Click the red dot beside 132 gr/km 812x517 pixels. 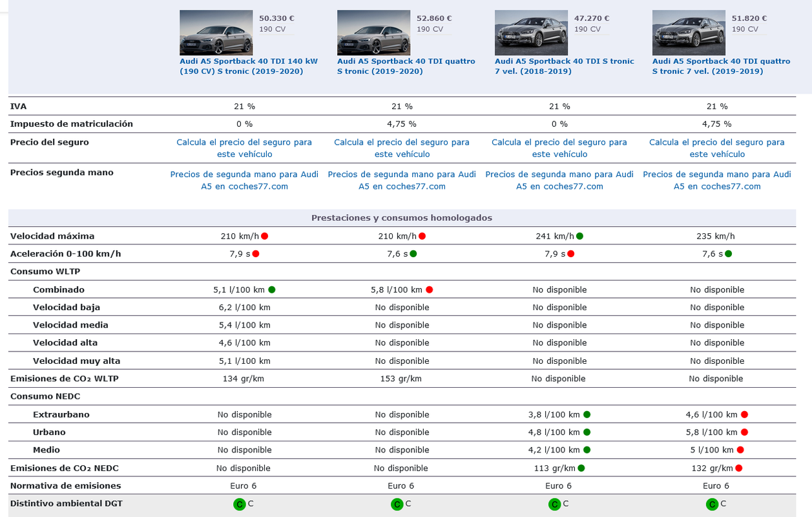pos(739,468)
